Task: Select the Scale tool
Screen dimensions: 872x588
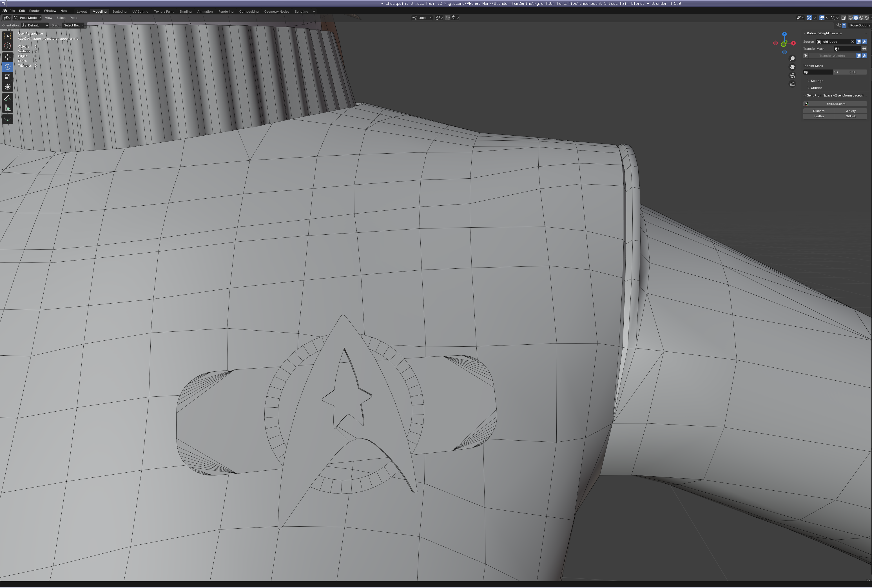Action: [x=8, y=77]
